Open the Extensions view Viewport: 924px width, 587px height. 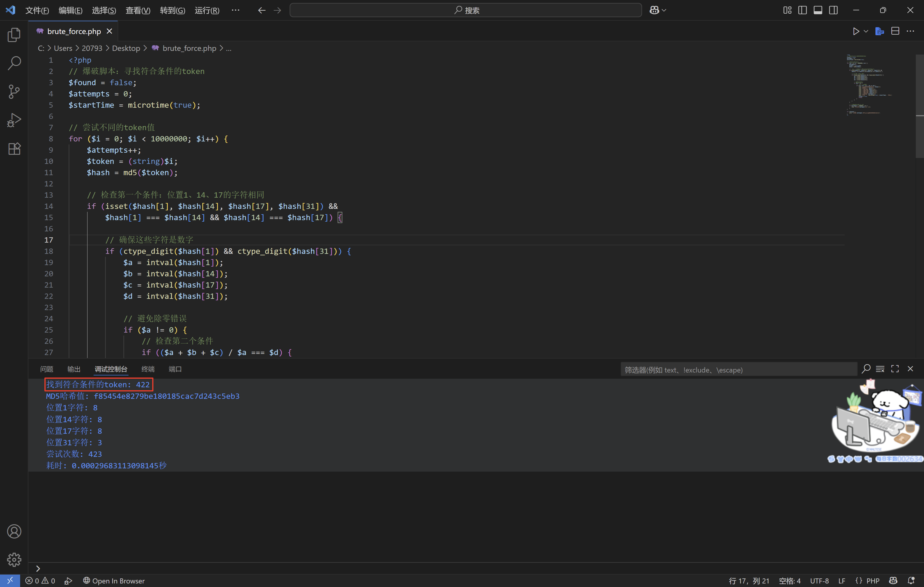(14, 149)
